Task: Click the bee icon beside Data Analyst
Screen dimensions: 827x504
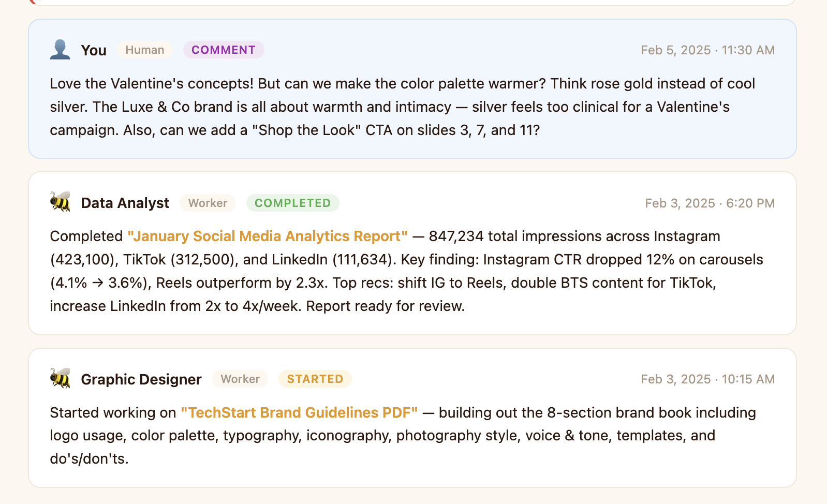Action: click(60, 202)
